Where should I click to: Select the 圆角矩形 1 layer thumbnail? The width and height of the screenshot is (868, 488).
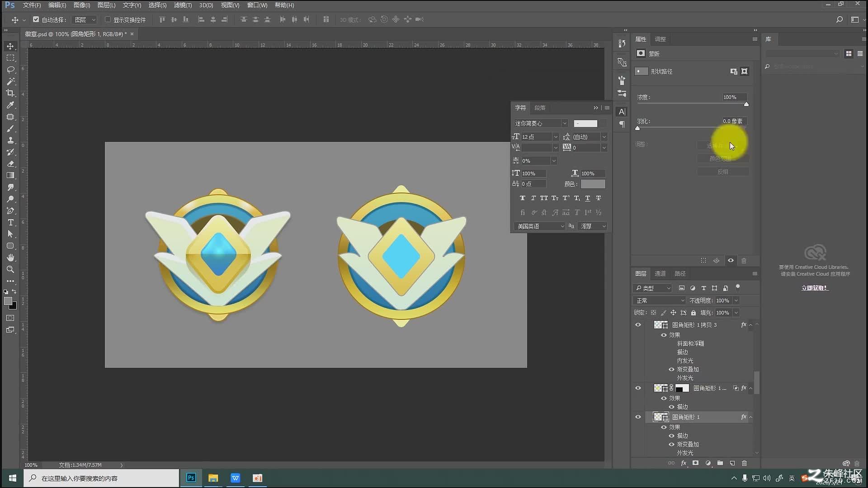point(660,417)
